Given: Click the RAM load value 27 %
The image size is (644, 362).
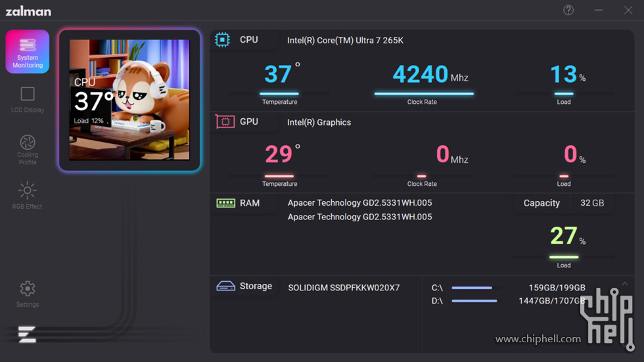Looking at the screenshot, I should (x=568, y=236).
